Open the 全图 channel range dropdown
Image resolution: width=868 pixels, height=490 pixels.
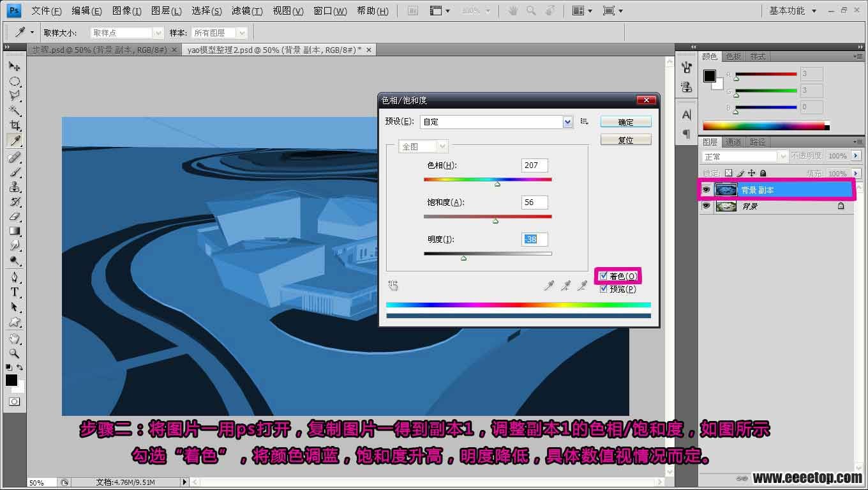[423, 146]
